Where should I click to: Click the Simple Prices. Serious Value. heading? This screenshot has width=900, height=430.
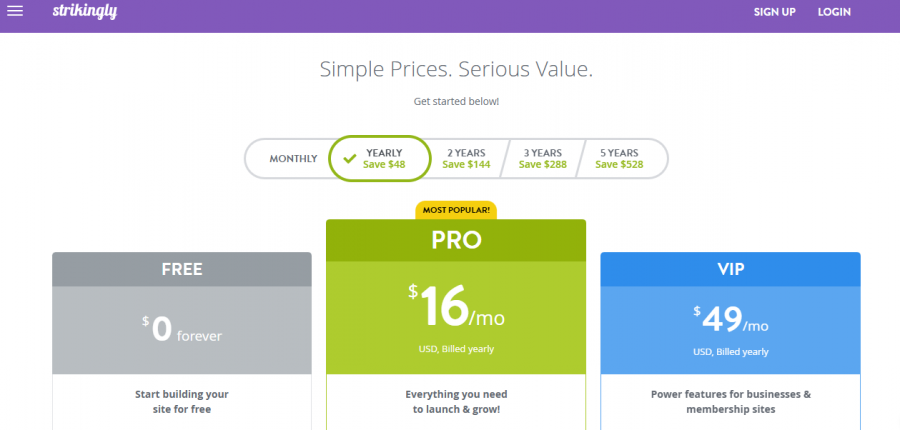coord(456,69)
